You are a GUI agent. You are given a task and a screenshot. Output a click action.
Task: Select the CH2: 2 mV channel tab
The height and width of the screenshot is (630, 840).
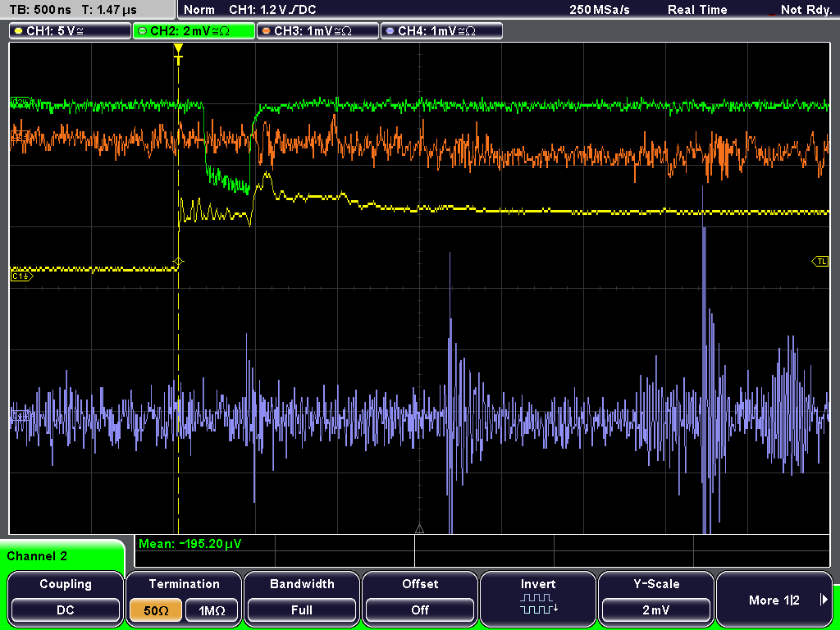194,30
